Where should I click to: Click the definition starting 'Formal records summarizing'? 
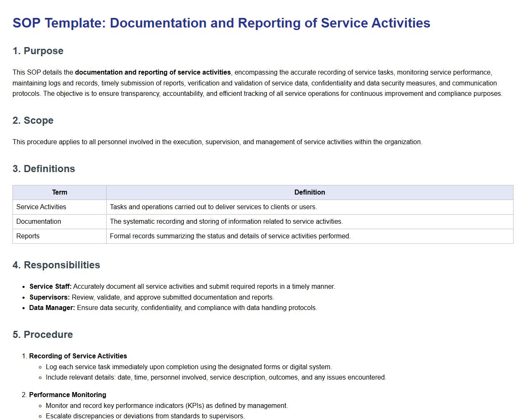pyautogui.click(x=230, y=236)
